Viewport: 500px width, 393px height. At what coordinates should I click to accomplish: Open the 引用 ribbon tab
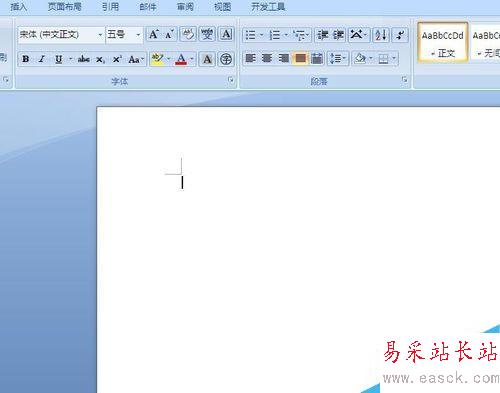(110, 7)
